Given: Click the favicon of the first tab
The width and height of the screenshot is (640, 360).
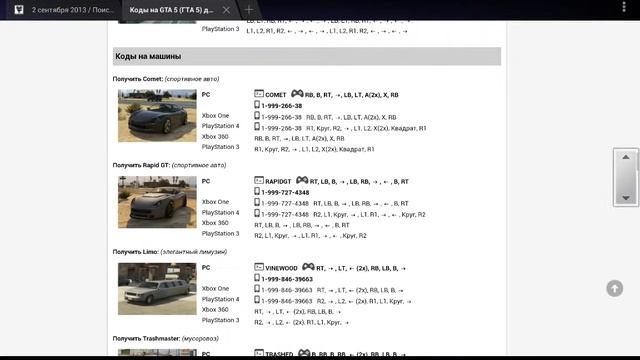Looking at the screenshot, I should coord(19,10).
